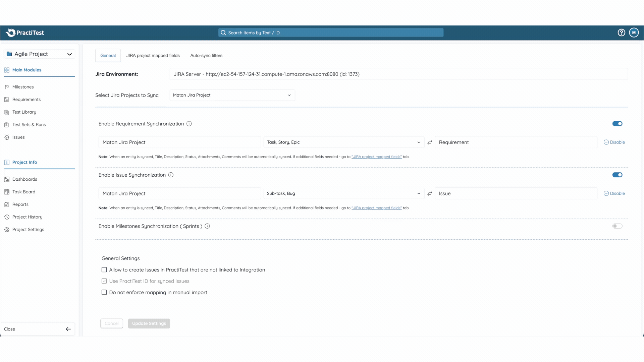Click the PractiTest logo
Viewport: 644px width, 362px height.
click(25, 33)
